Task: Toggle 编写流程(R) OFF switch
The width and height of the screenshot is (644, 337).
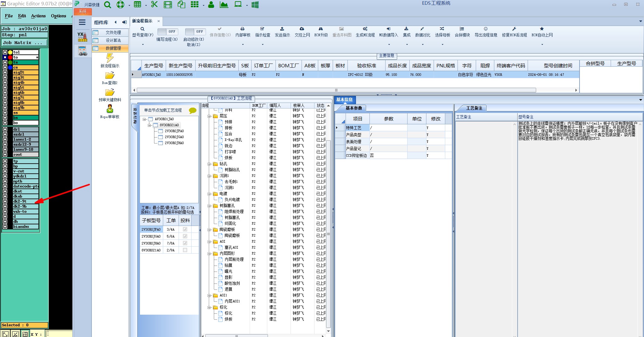Action: point(168,31)
